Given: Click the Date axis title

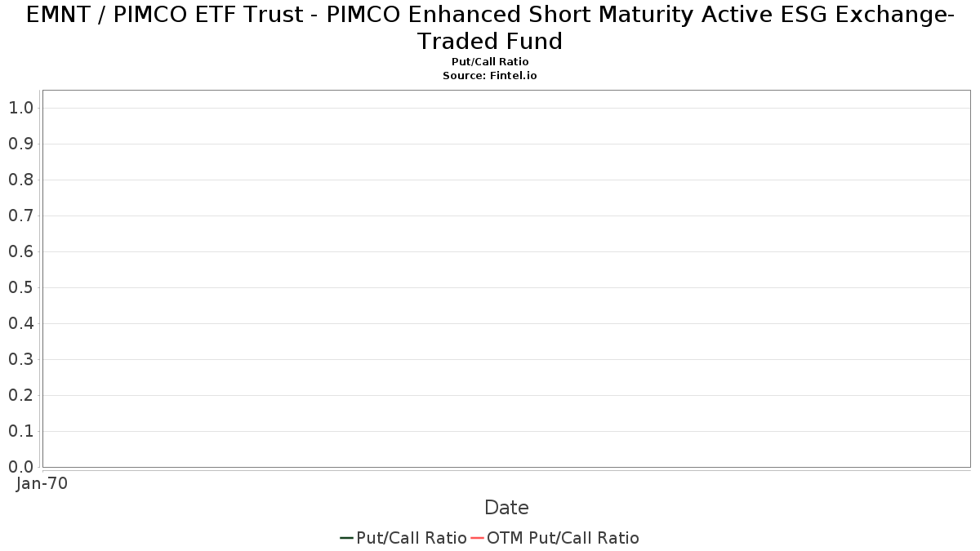Looking at the screenshot, I should (x=506, y=508).
